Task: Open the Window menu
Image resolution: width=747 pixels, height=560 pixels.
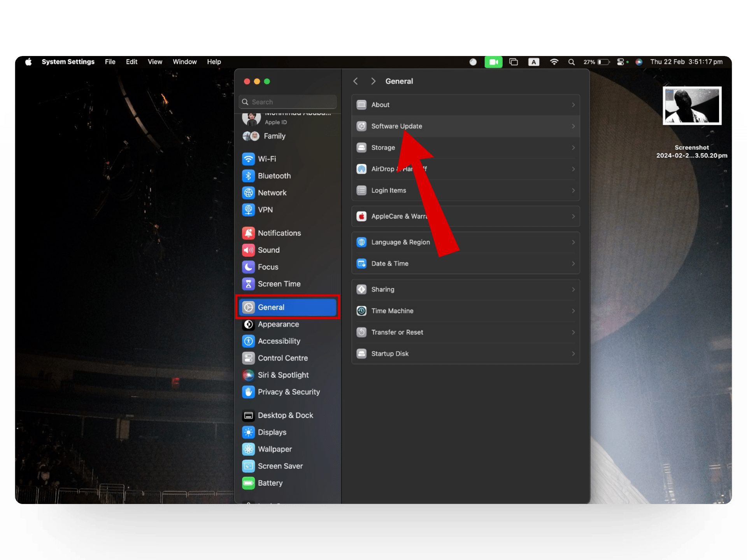Action: (184, 62)
